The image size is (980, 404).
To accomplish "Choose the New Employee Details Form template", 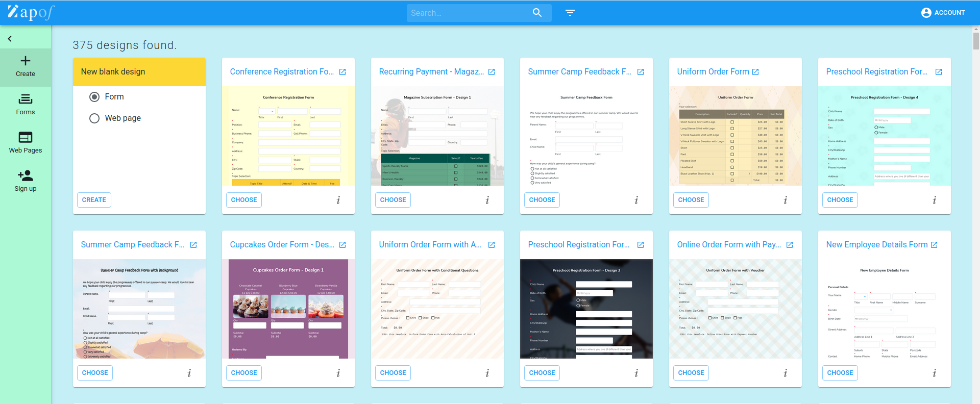I will click(840, 373).
